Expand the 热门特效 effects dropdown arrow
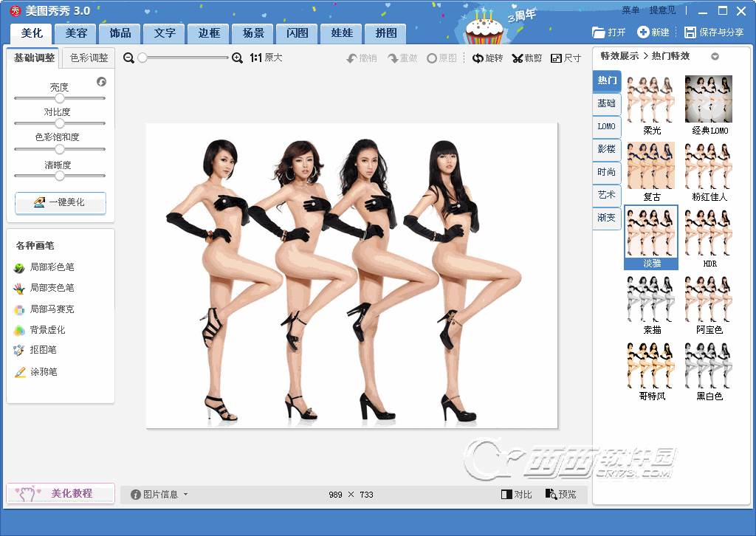This screenshot has width=756, height=536. pyautogui.click(x=715, y=56)
